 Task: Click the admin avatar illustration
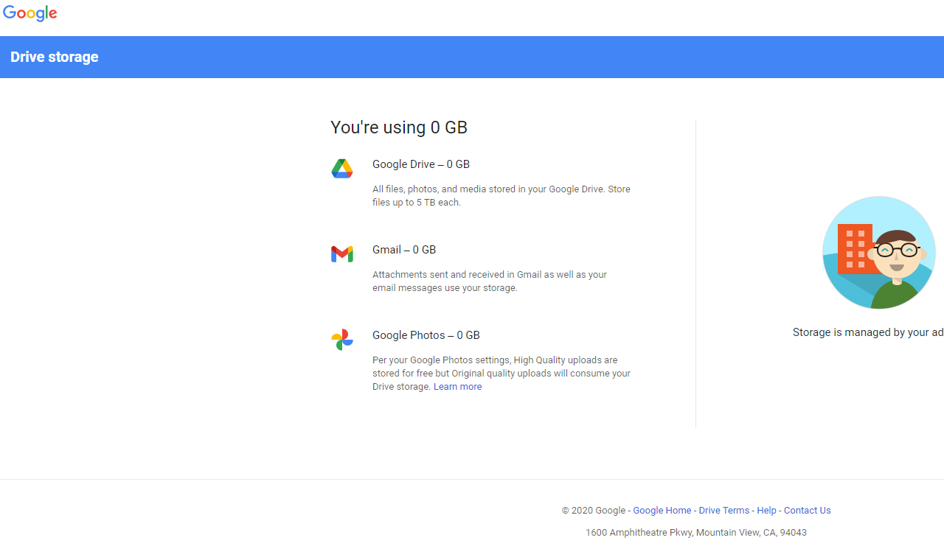tap(879, 253)
